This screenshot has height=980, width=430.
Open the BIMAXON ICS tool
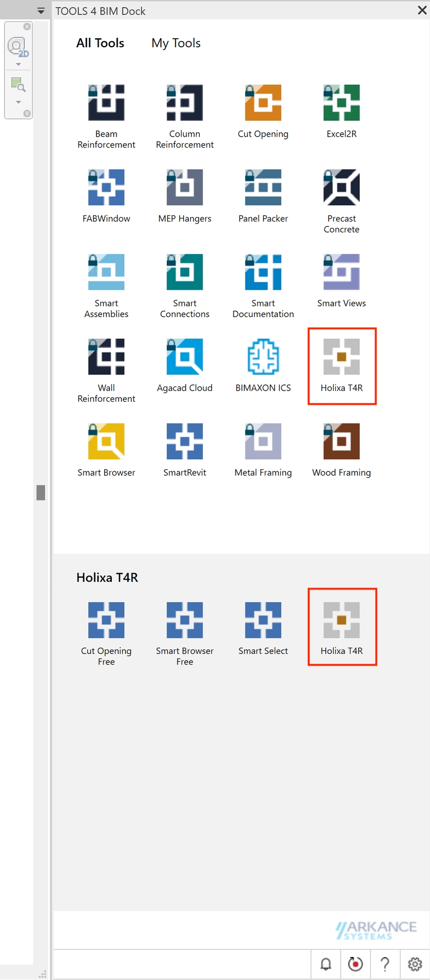click(x=263, y=357)
